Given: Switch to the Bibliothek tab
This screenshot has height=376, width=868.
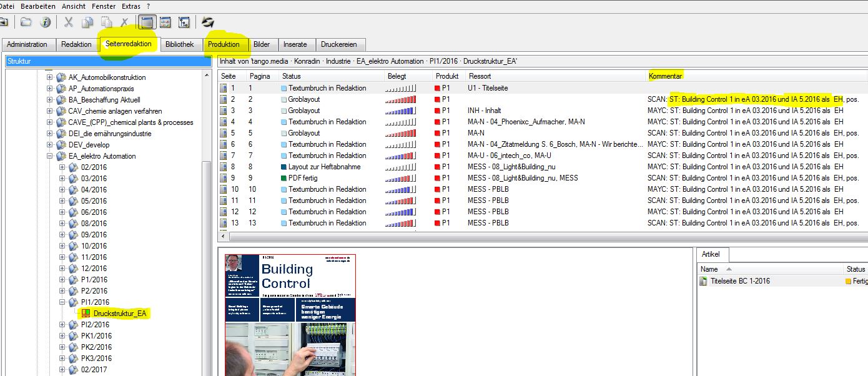Looking at the screenshot, I should (179, 44).
